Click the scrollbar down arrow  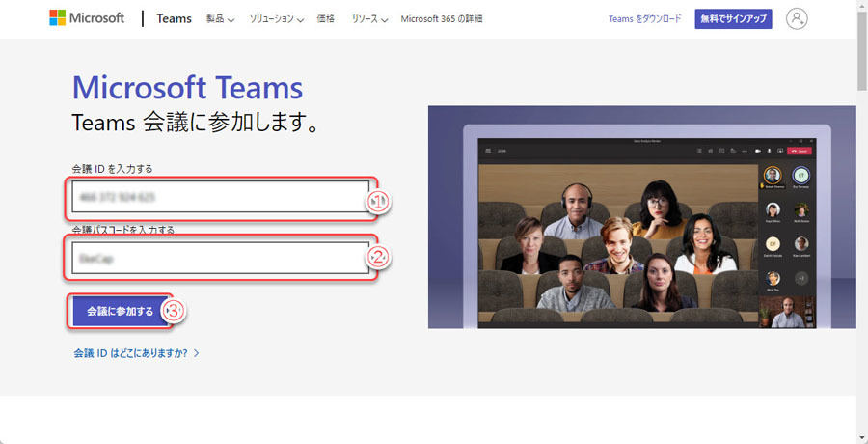[862, 439]
